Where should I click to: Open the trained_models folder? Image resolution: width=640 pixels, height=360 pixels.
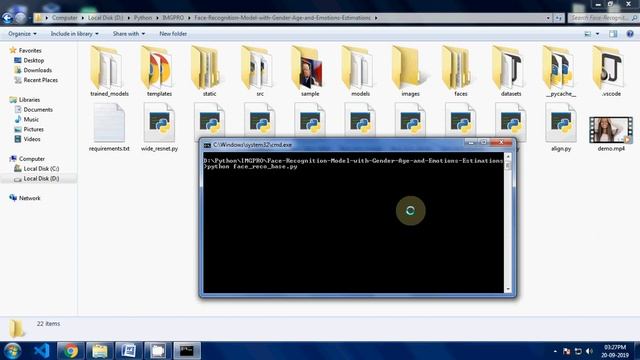pos(108,71)
